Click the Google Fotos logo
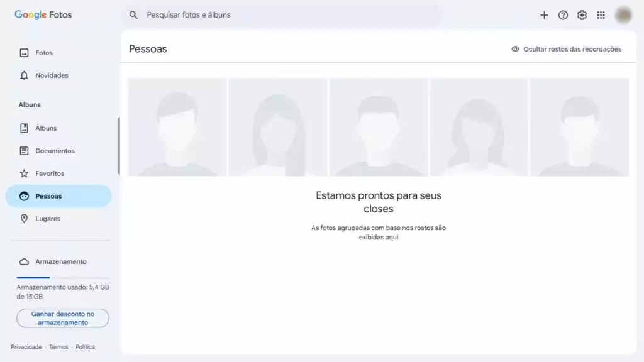Image resolution: width=644 pixels, height=362 pixels. [43, 15]
